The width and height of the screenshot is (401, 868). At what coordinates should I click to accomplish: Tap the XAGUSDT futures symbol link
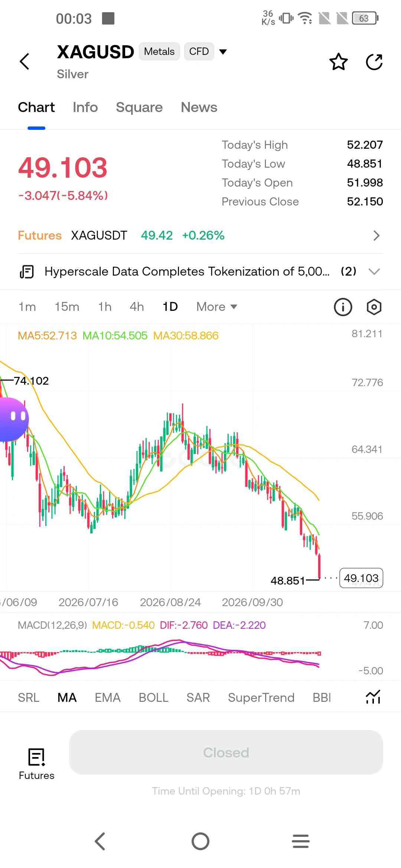[99, 236]
